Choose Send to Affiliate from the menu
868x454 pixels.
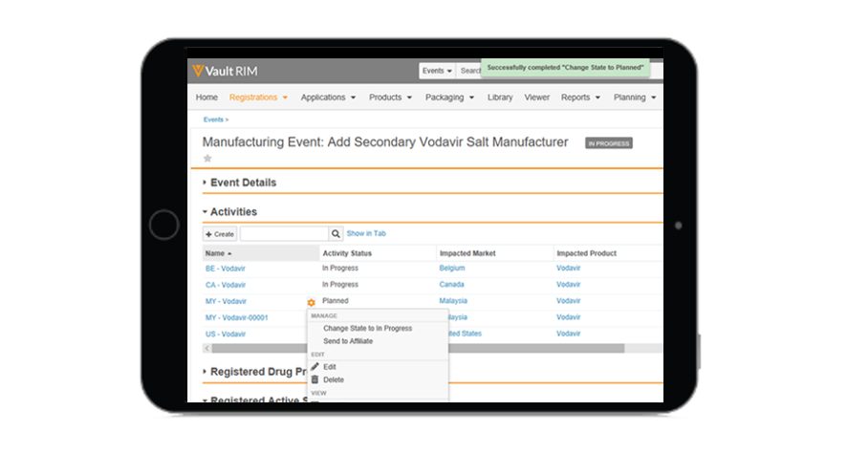348,341
